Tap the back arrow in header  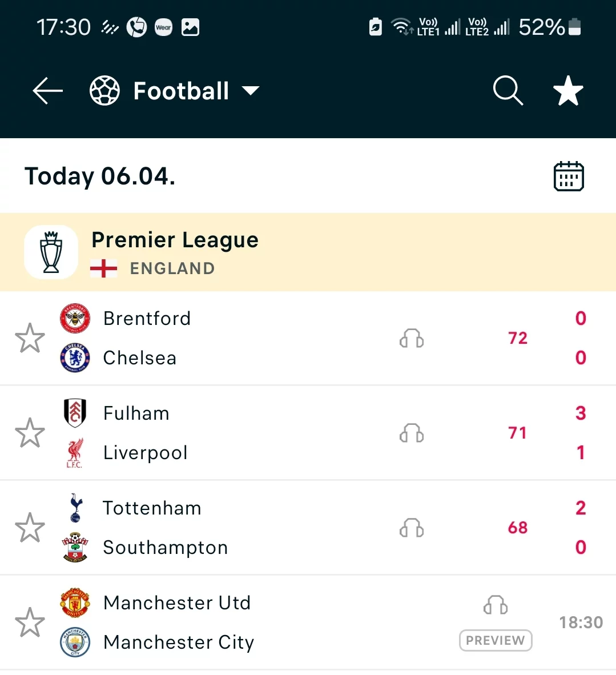(47, 91)
